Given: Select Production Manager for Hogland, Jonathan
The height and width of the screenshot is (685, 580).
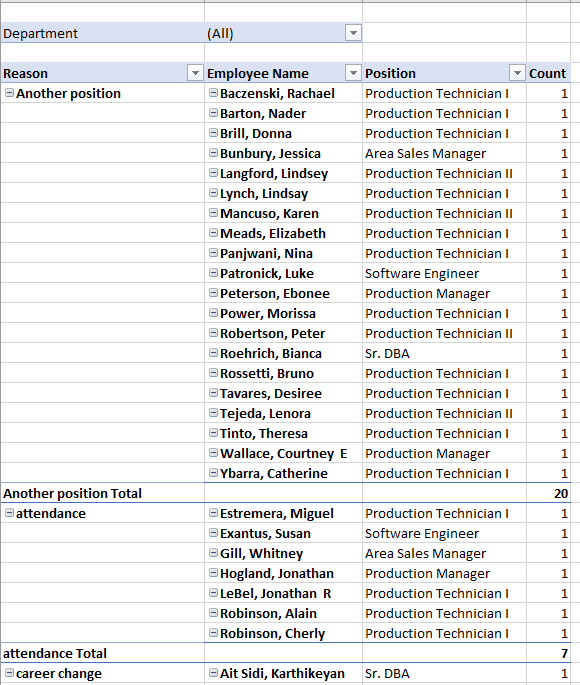Looking at the screenshot, I should 444,573.
